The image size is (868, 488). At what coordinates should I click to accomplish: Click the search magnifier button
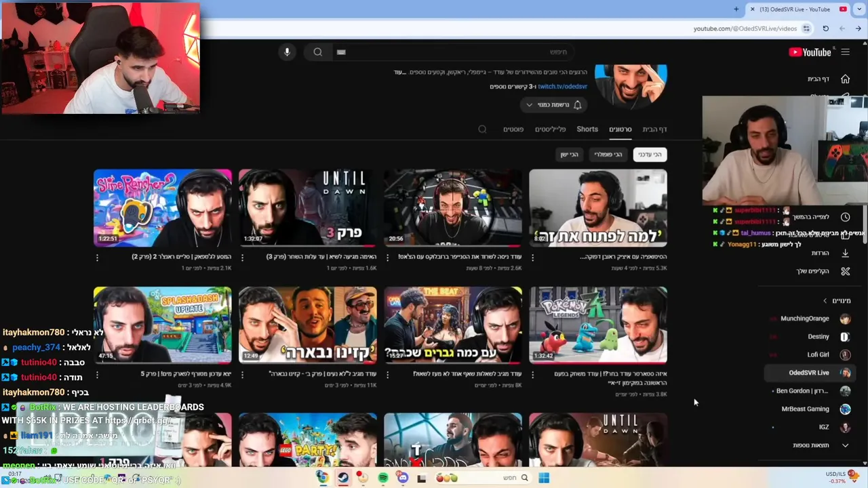point(318,52)
